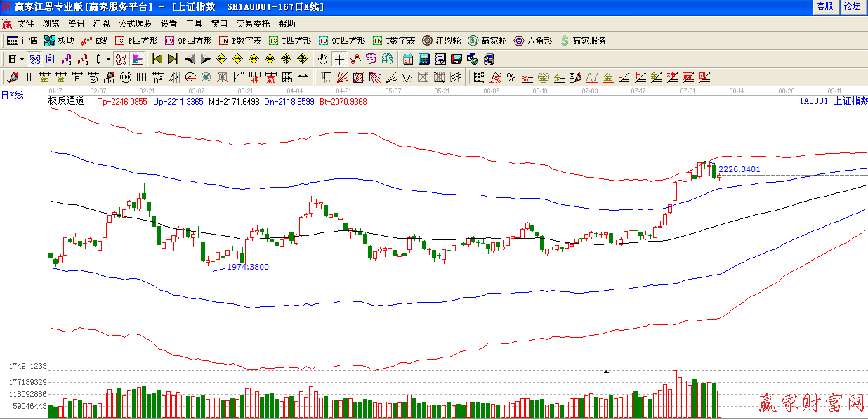Click the floppy disk save icon
The image size is (868, 420).
tap(456, 59)
